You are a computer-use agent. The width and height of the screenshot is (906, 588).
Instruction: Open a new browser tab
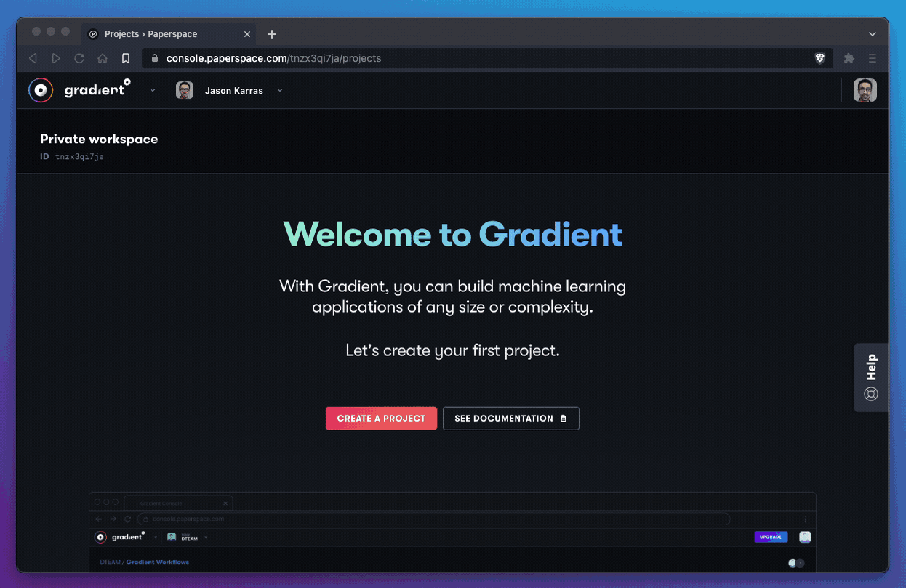[272, 34]
